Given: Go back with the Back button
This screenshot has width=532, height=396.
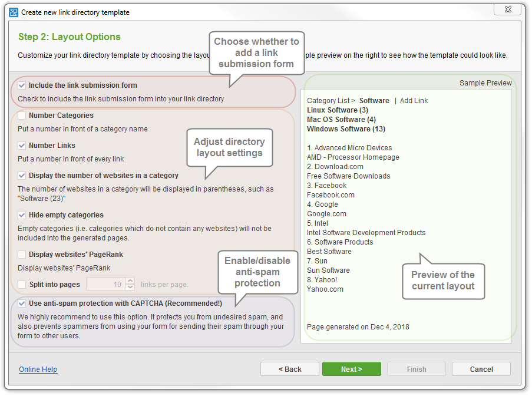Looking at the screenshot, I should 290,369.
